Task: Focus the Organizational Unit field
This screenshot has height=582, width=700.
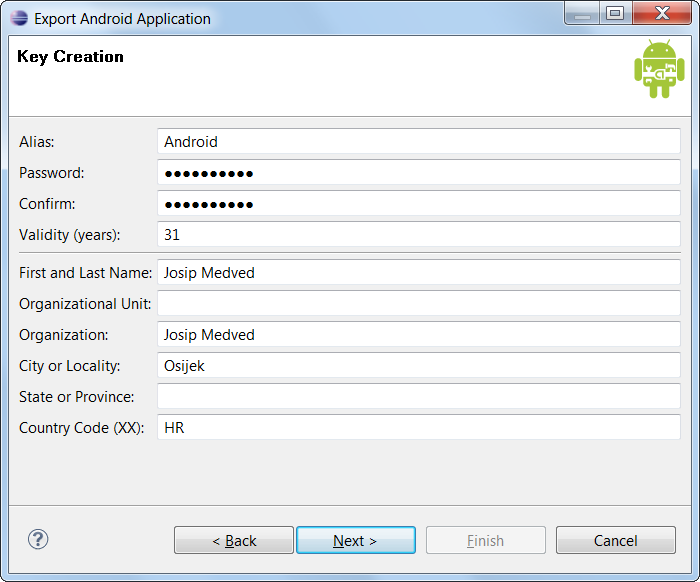Action: [418, 303]
